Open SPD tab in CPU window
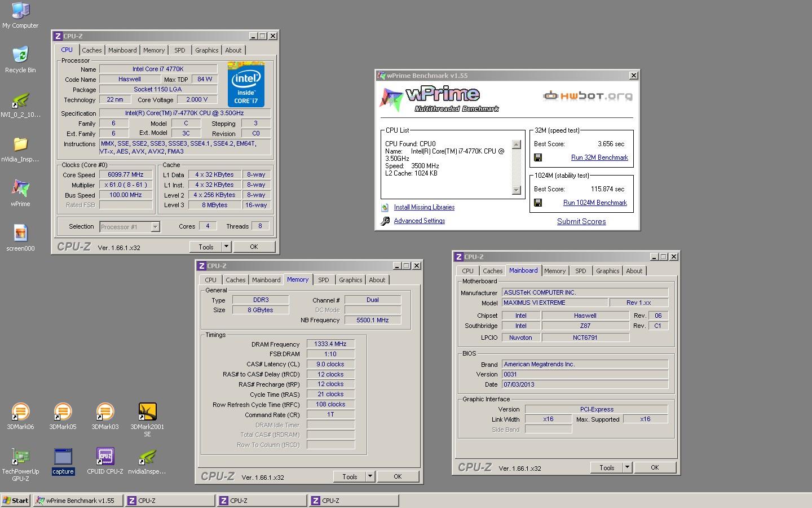This screenshot has width=812, height=508. pos(179,50)
